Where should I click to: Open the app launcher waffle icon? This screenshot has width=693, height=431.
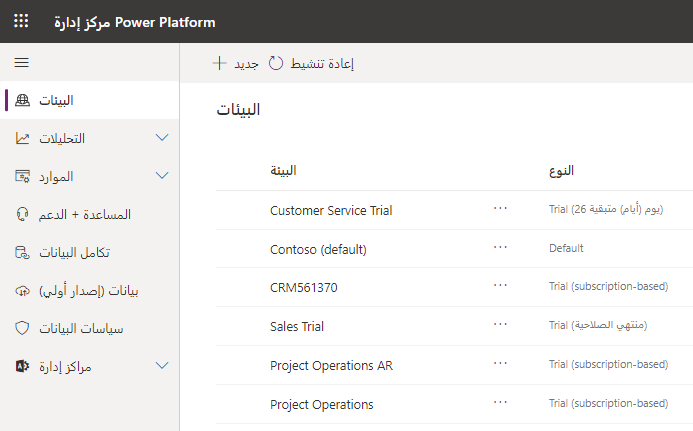pos(21,21)
